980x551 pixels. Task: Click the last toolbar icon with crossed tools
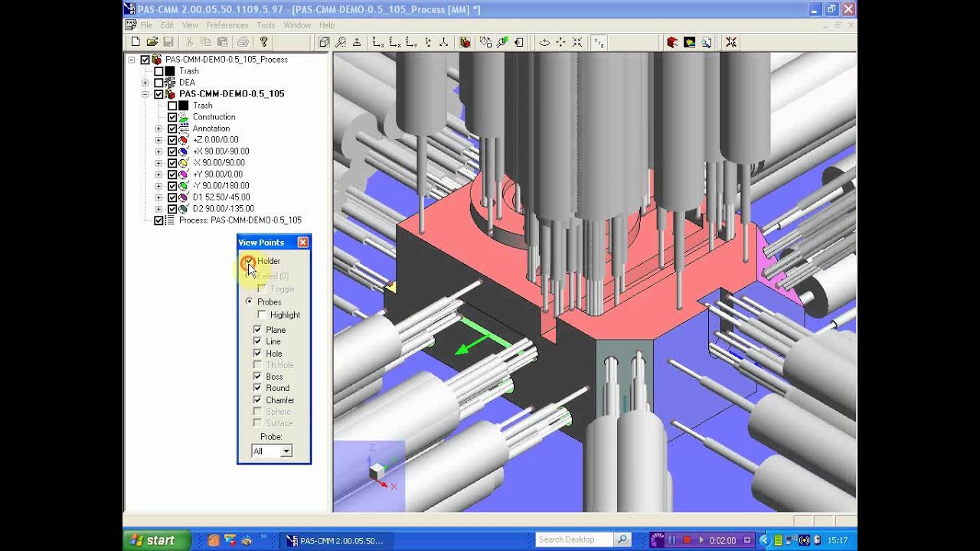click(x=731, y=42)
